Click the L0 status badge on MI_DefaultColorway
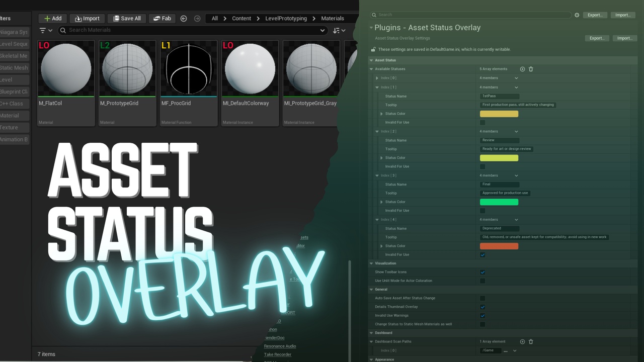The image size is (644, 362). [228, 45]
